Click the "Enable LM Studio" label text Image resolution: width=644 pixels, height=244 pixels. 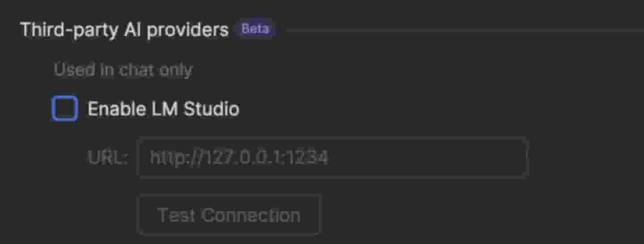(x=163, y=109)
